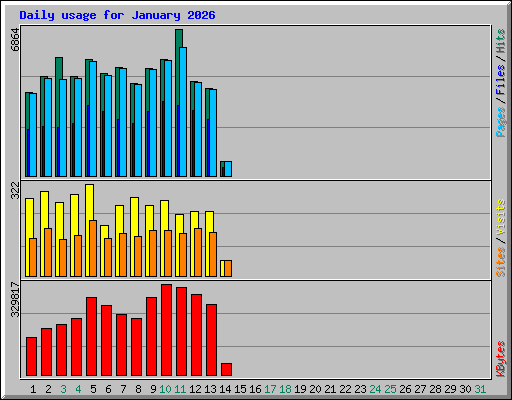Click green weekend day 4 label

tap(78, 389)
